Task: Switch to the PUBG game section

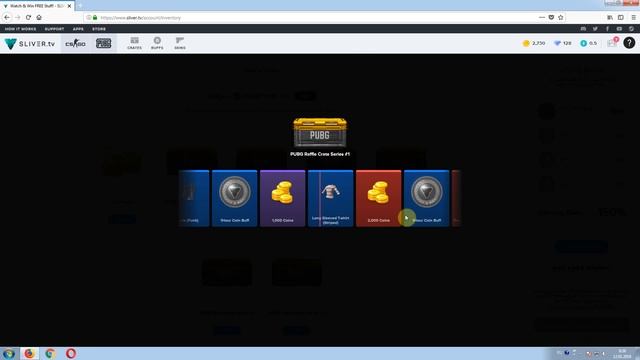Action: (x=103, y=43)
